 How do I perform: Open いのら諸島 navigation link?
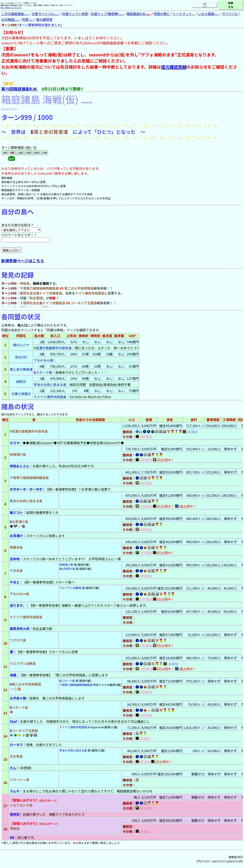(x=206, y=14)
